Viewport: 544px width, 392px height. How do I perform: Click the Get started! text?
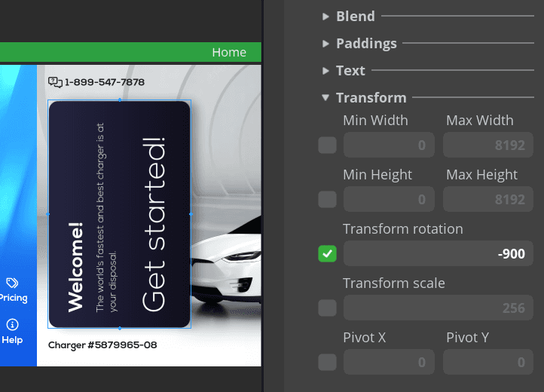pyautogui.click(x=154, y=225)
